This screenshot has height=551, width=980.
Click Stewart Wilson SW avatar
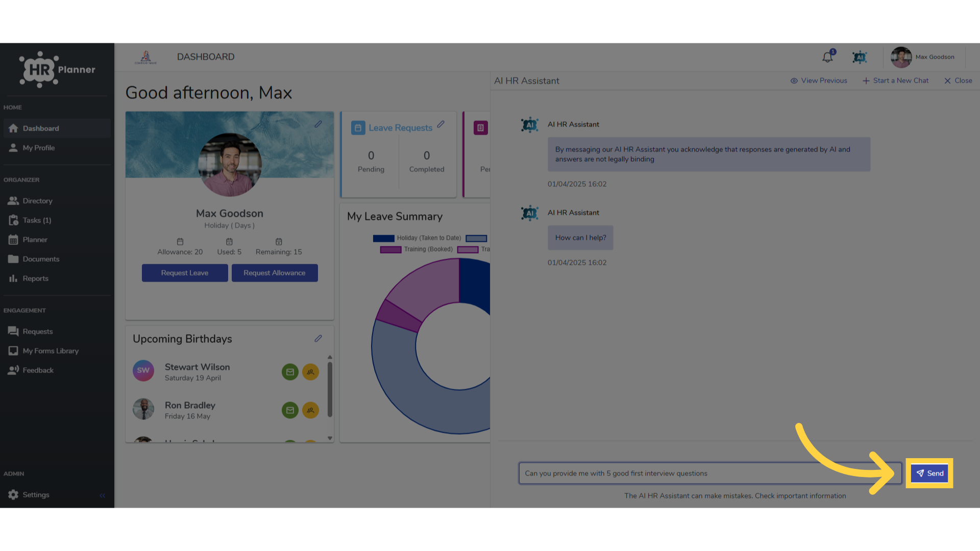pyautogui.click(x=143, y=370)
